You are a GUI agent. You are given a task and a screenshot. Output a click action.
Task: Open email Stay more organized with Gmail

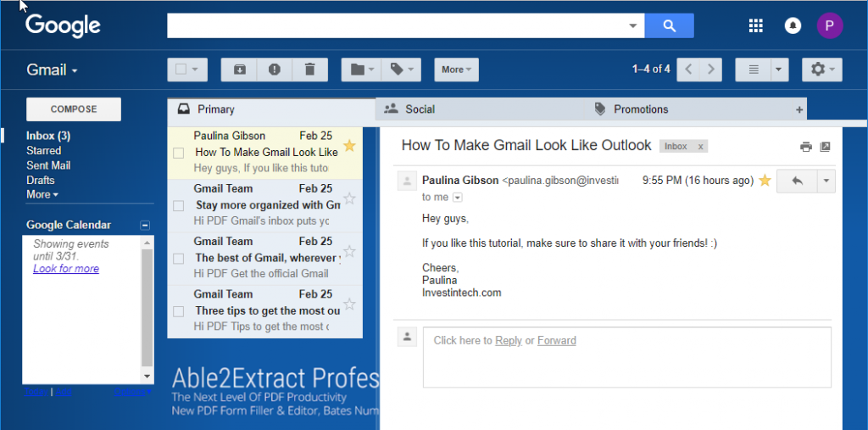[x=265, y=205]
